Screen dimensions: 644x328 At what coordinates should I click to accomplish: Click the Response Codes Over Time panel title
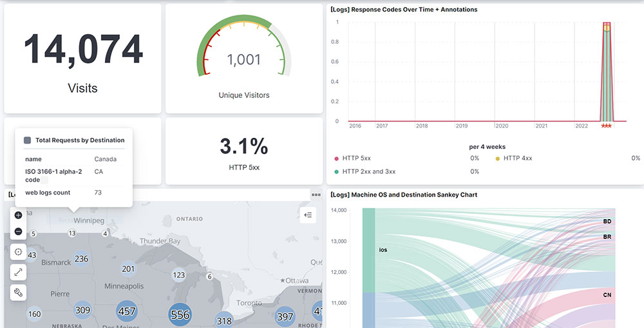pyautogui.click(x=404, y=10)
